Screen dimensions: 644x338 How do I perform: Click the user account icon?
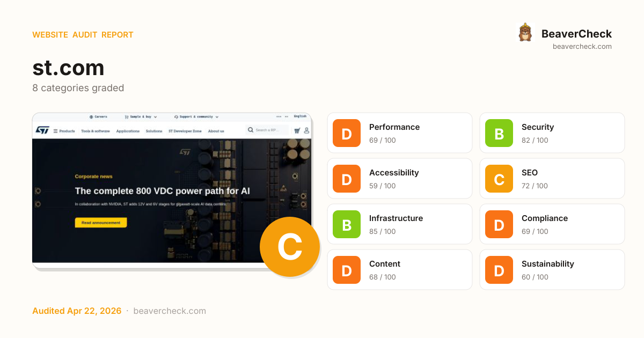(x=306, y=130)
